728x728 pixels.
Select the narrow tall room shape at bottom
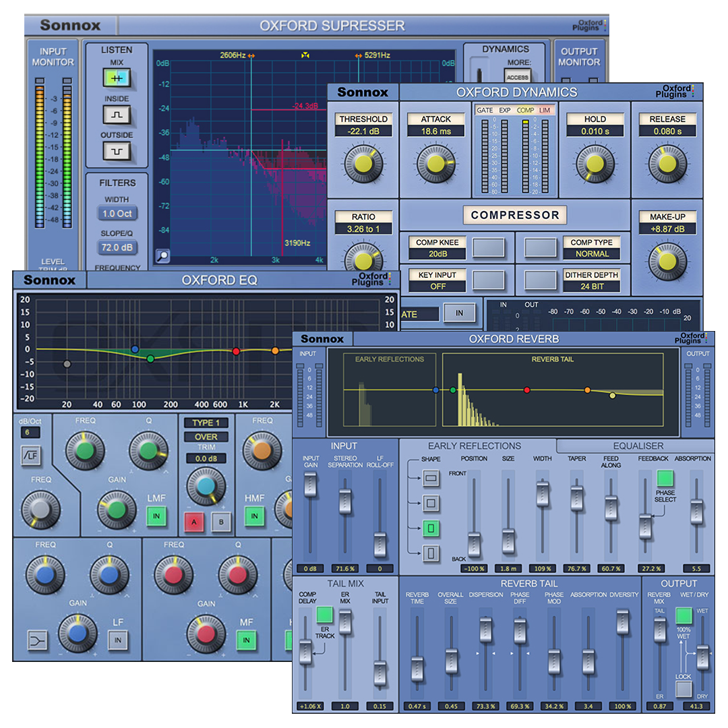pyautogui.click(x=431, y=553)
